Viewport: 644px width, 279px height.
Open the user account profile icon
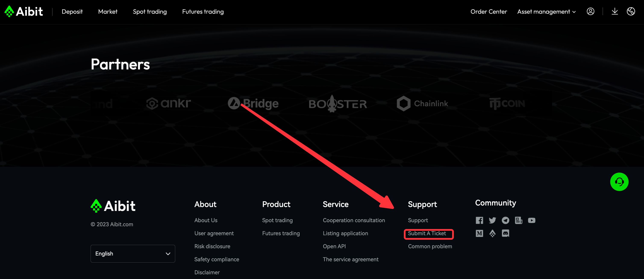coord(590,12)
